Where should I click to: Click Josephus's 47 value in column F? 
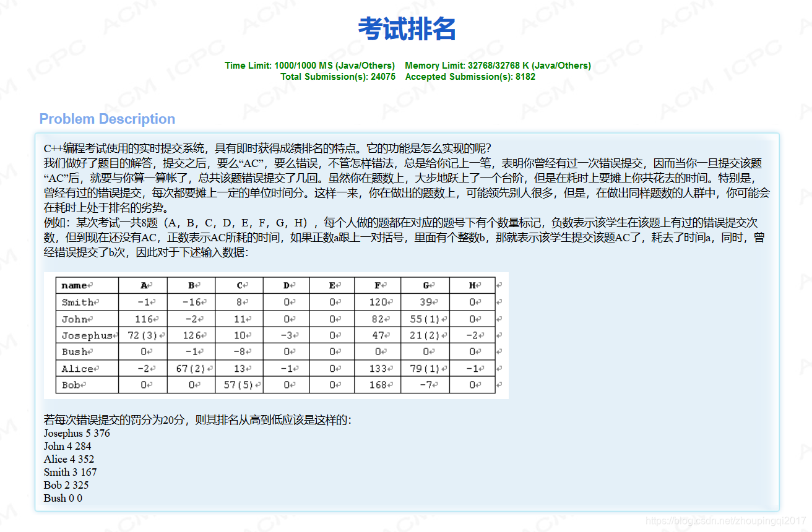tap(378, 335)
